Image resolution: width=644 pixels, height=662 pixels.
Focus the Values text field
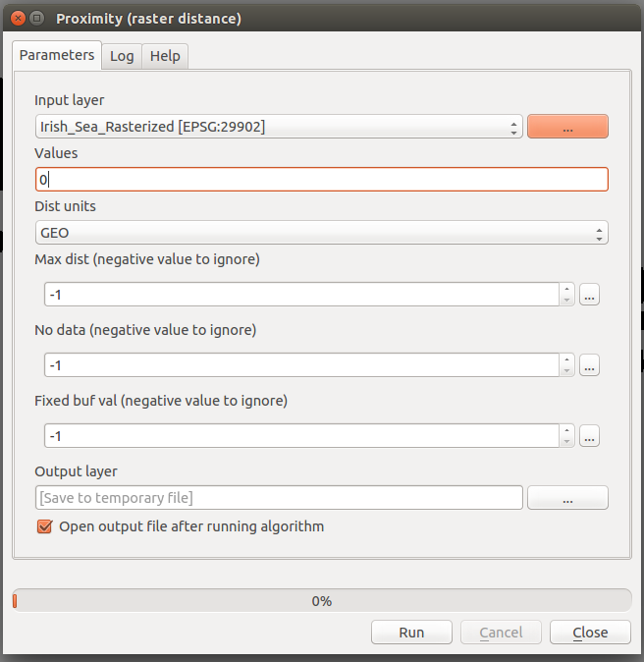[x=321, y=180]
